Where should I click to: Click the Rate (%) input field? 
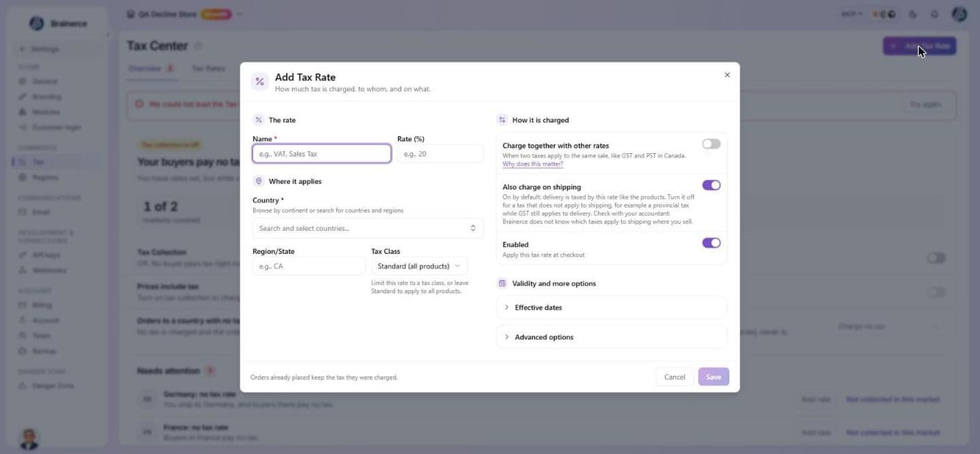(x=440, y=154)
